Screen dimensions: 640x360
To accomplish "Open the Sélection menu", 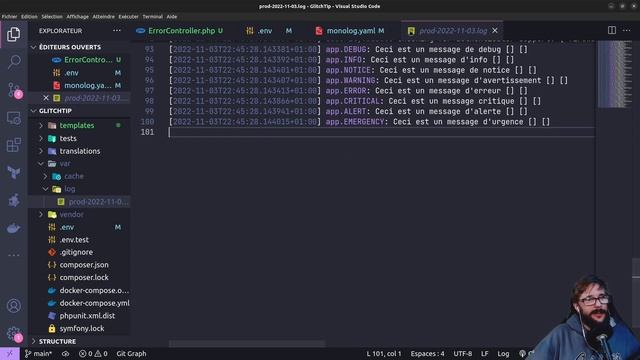I will pos(52,17).
